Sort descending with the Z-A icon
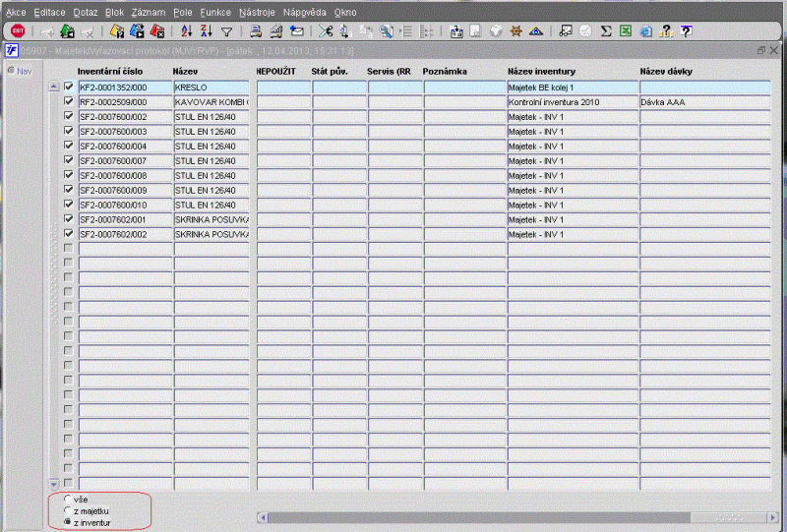This screenshot has width=787, height=532. [207, 31]
